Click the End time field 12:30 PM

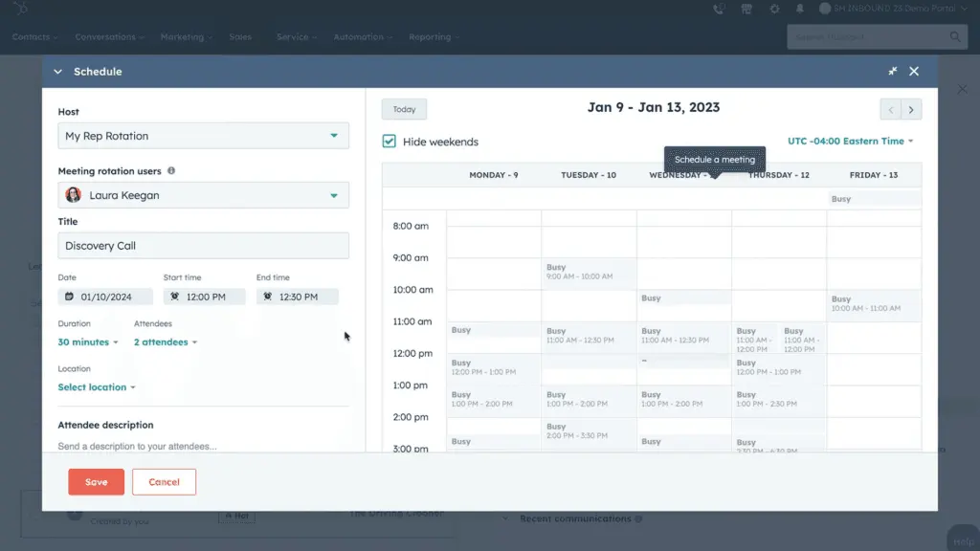(297, 297)
